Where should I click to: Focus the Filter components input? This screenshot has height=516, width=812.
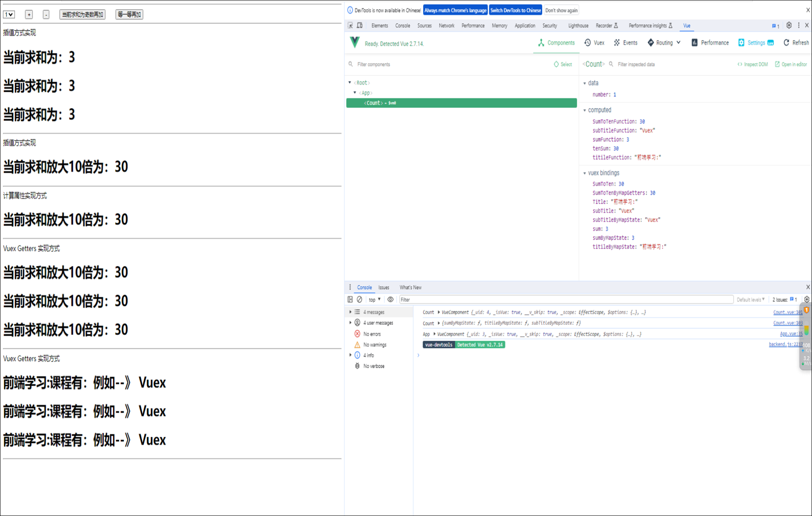point(449,64)
